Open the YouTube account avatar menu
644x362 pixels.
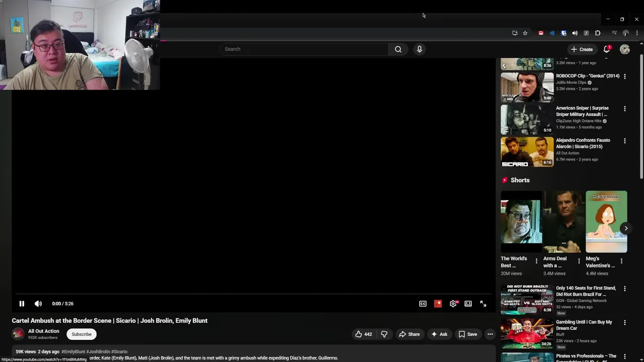click(x=625, y=49)
